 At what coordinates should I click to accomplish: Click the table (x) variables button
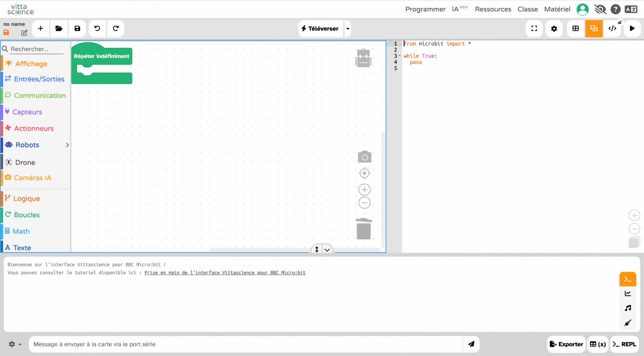pyautogui.click(x=598, y=344)
